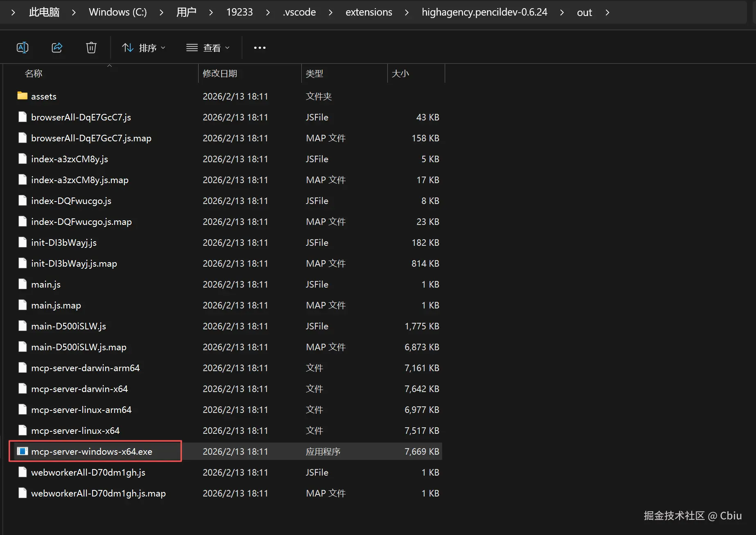Expand the chevron after 用户 breadcrumb
Viewport: 756px width, 535px height.
tap(211, 13)
